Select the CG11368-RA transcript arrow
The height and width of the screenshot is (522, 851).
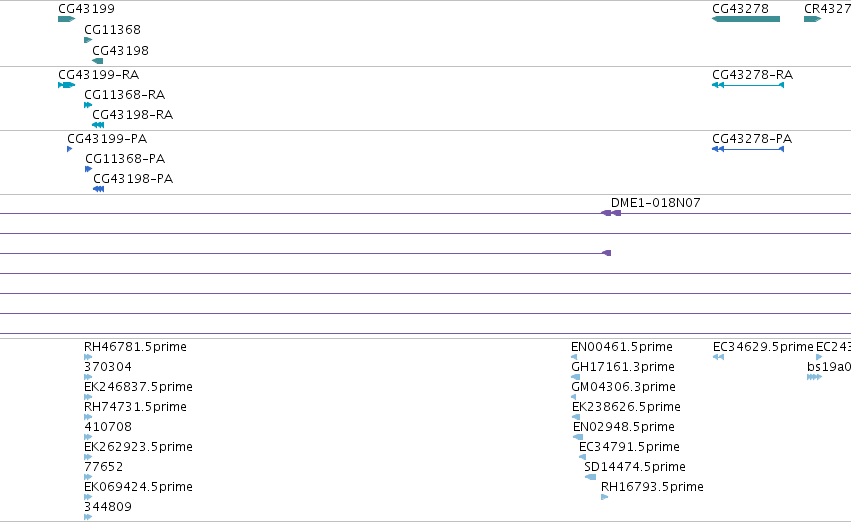click(x=88, y=105)
